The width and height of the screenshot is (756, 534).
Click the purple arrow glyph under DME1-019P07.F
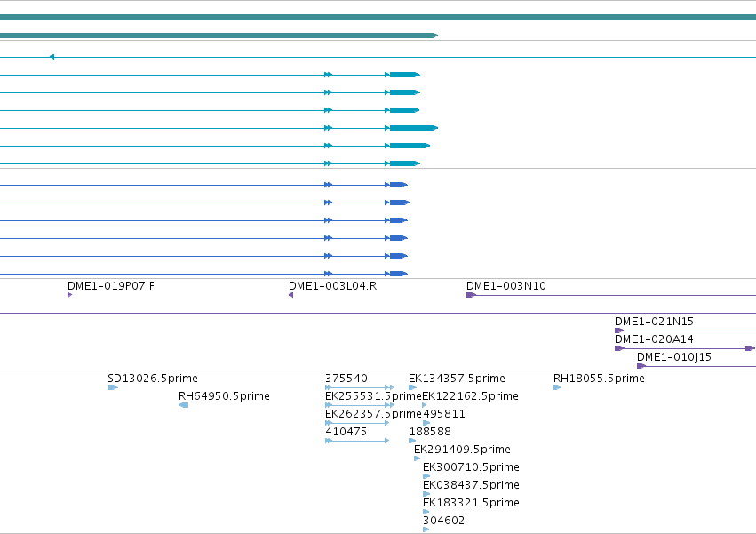70,295
